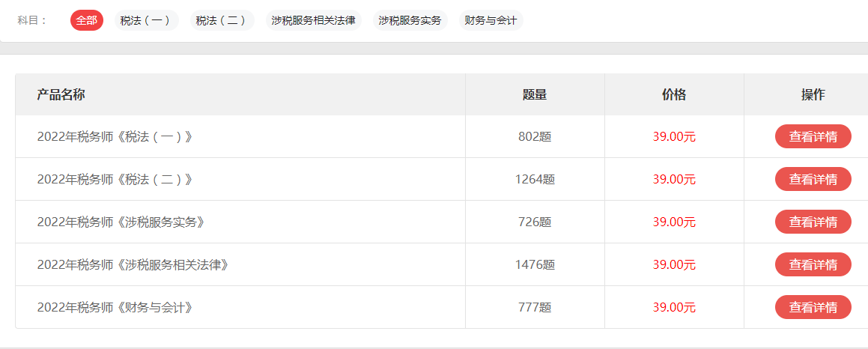Screen dimensions: 868x349
Task: Choose the 涉税服务相关法律 filter tag
Action: (313, 20)
